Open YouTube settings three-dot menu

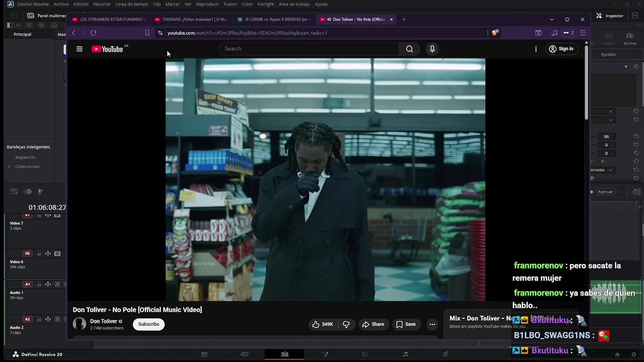pyautogui.click(x=536, y=49)
